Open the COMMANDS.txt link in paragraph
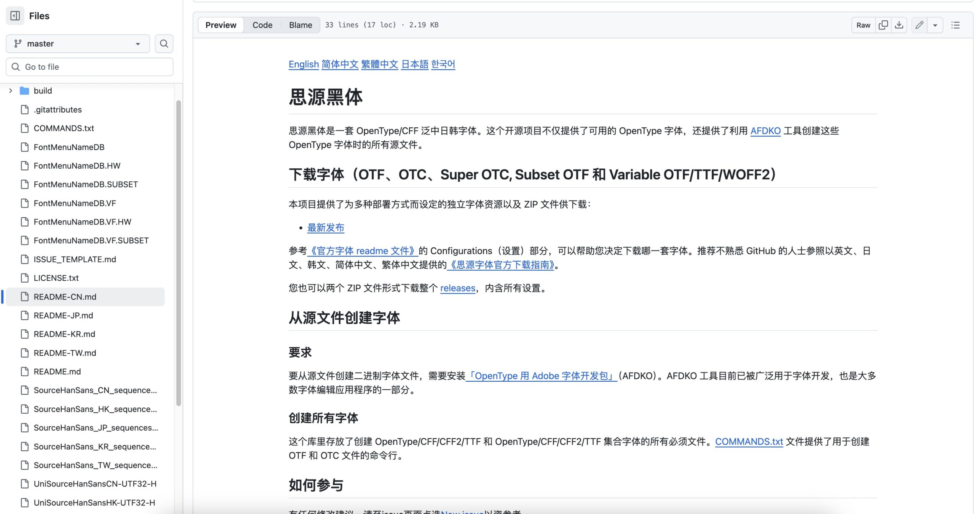Image resolution: width=980 pixels, height=514 pixels. [x=749, y=442]
